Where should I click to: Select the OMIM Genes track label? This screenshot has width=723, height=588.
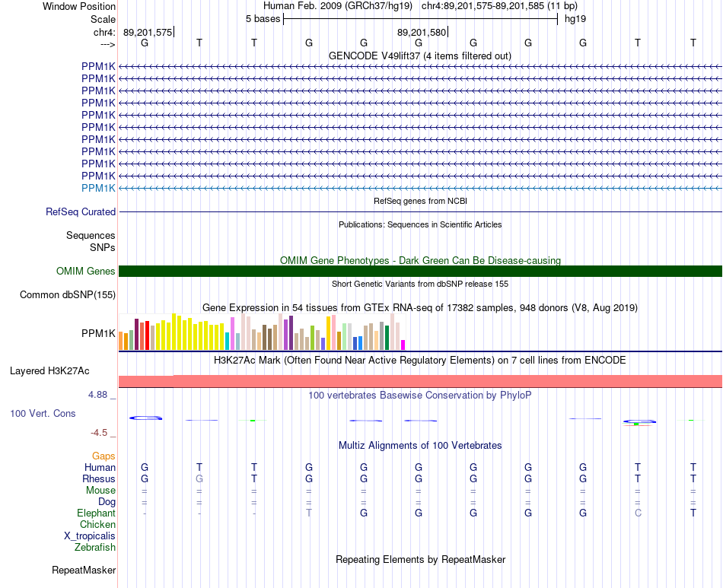[x=86, y=271]
